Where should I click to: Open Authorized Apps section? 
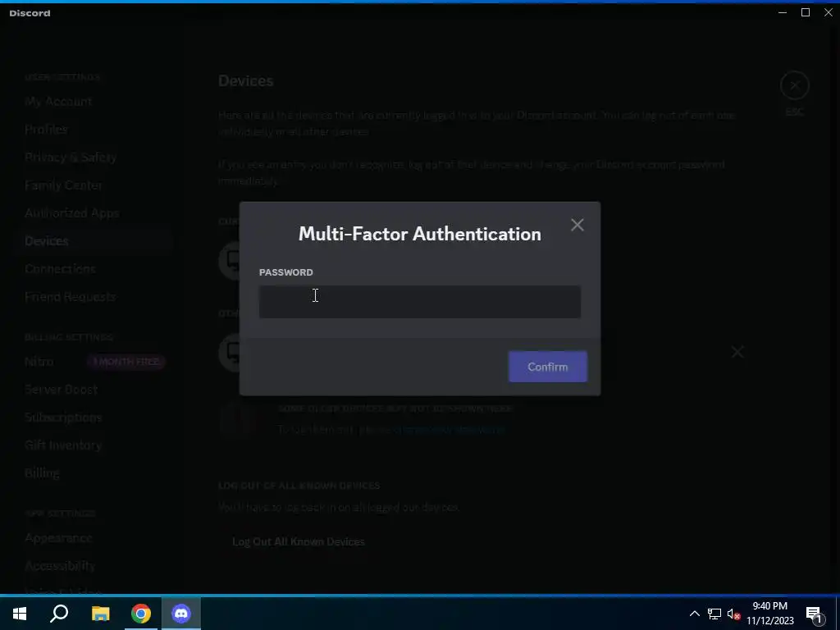click(72, 212)
